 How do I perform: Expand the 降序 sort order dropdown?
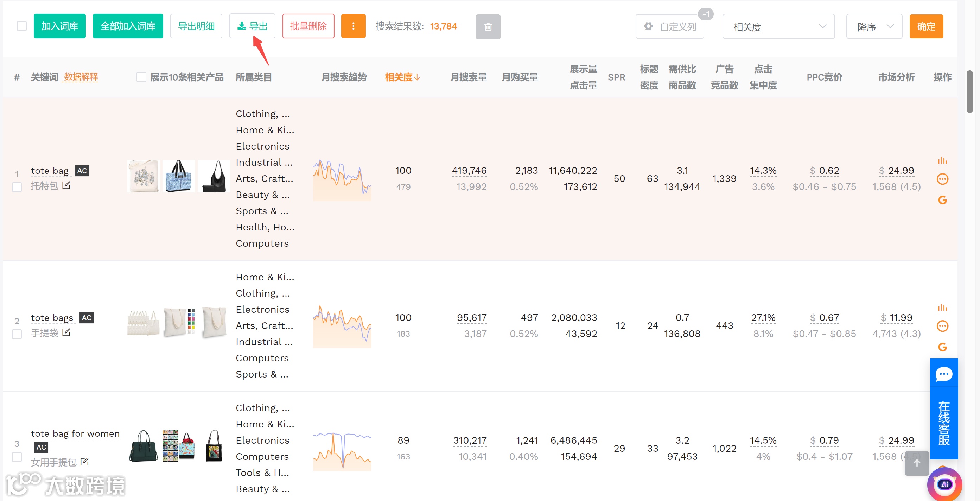[874, 27]
